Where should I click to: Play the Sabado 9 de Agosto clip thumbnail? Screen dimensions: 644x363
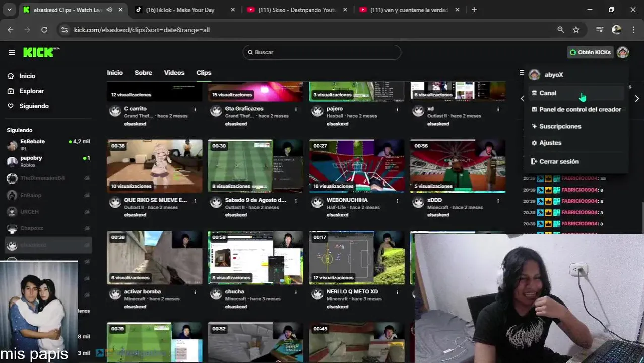[x=255, y=166]
